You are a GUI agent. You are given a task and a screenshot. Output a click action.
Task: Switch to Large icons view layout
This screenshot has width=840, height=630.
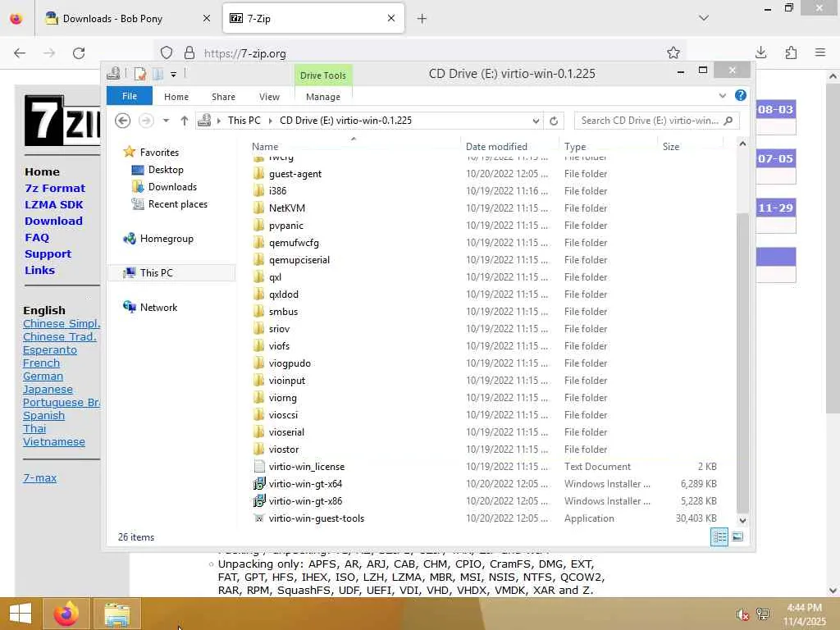[x=737, y=536]
